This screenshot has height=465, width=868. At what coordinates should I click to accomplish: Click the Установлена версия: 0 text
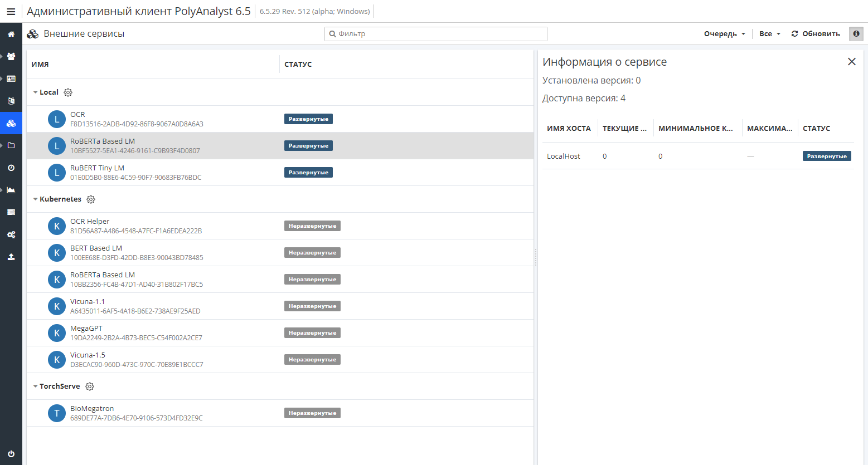coord(591,81)
